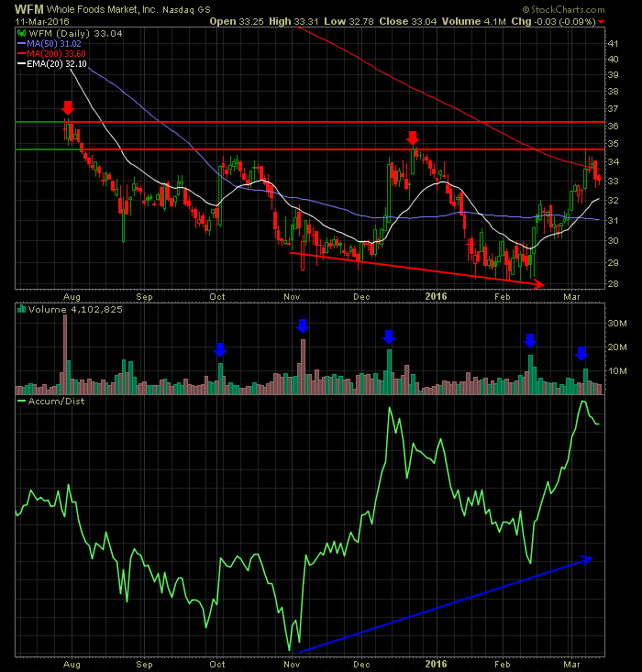Click the 10M volume axis label
642x672 pixels.
617,371
